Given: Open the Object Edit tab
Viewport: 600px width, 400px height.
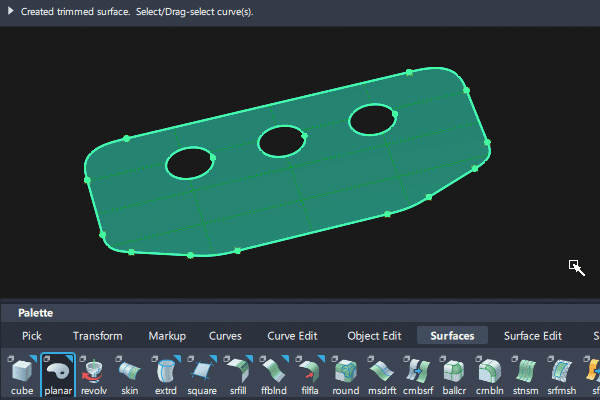Looking at the screenshot, I should [x=374, y=336].
